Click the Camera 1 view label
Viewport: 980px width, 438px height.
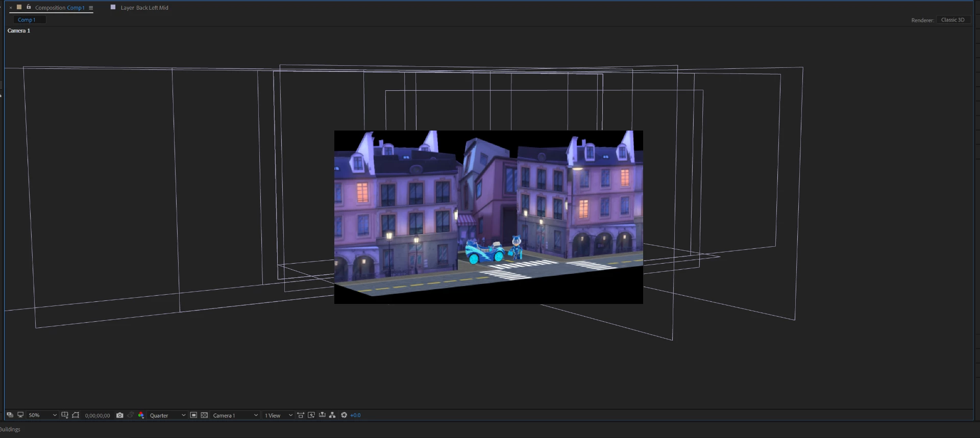pyautogui.click(x=19, y=31)
